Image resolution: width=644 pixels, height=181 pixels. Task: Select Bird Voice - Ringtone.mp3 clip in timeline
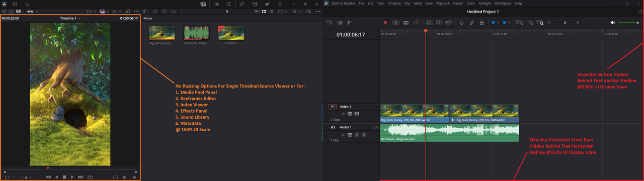click(449, 133)
